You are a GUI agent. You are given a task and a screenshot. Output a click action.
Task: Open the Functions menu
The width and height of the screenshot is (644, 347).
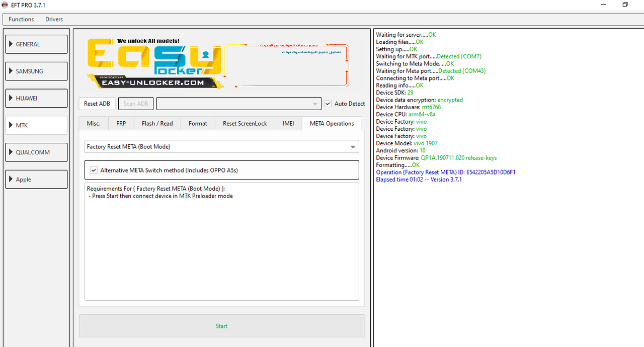21,19
